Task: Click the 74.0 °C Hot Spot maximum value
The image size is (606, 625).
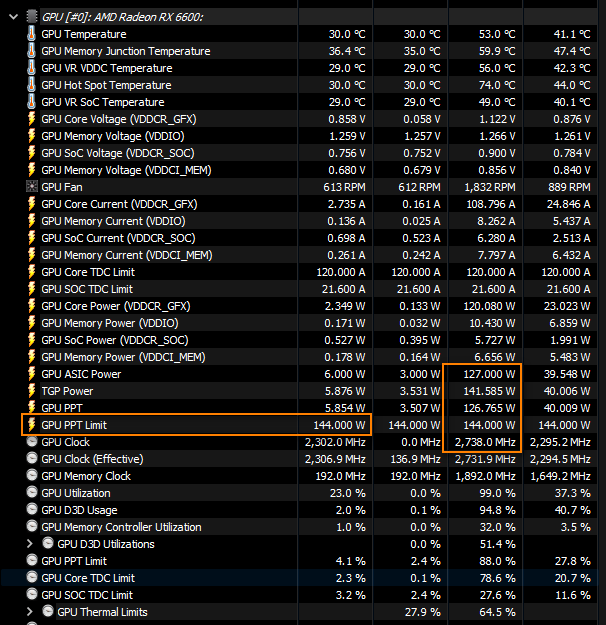Action: pyautogui.click(x=497, y=85)
